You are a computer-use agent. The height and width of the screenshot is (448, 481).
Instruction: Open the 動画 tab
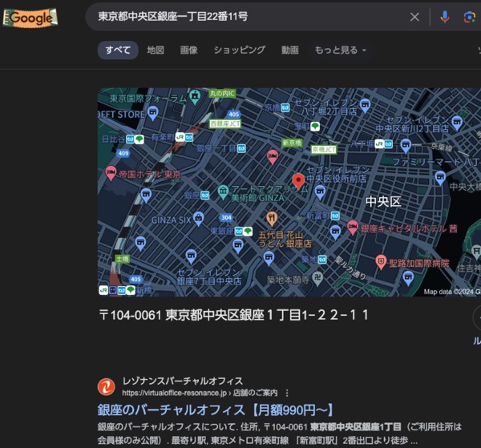pos(290,50)
